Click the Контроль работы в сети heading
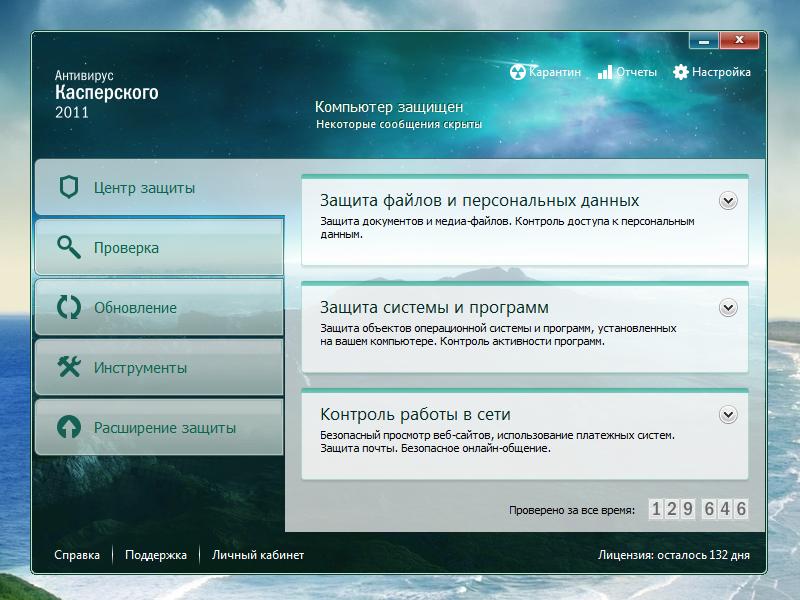The height and width of the screenshot is (600, 800). [x=415, y=415]
